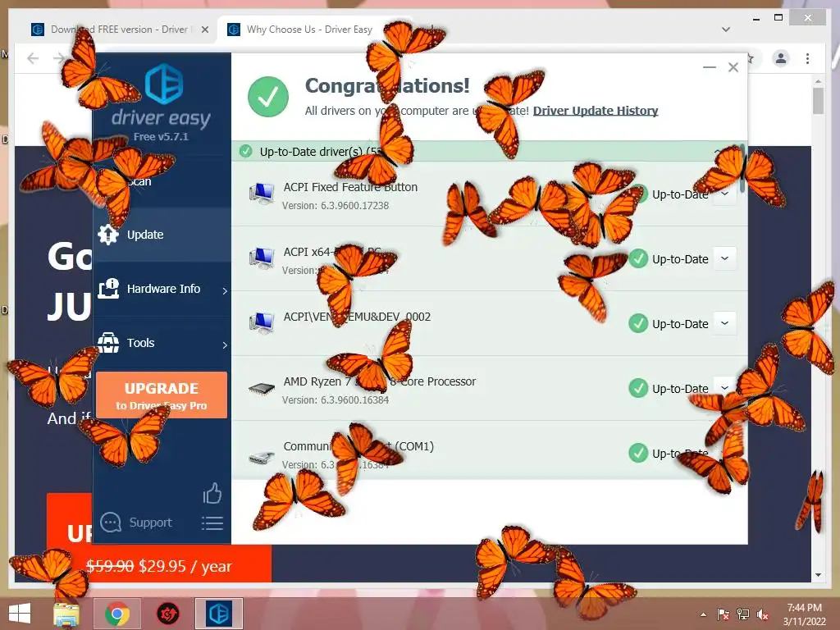840x630 pixels.
Task: Click the muted volume tray icon
Action: 763,614
